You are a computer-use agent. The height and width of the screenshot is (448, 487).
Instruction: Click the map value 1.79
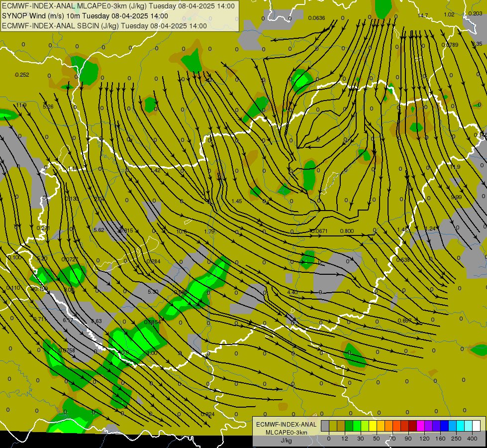[x=209, y=231]
